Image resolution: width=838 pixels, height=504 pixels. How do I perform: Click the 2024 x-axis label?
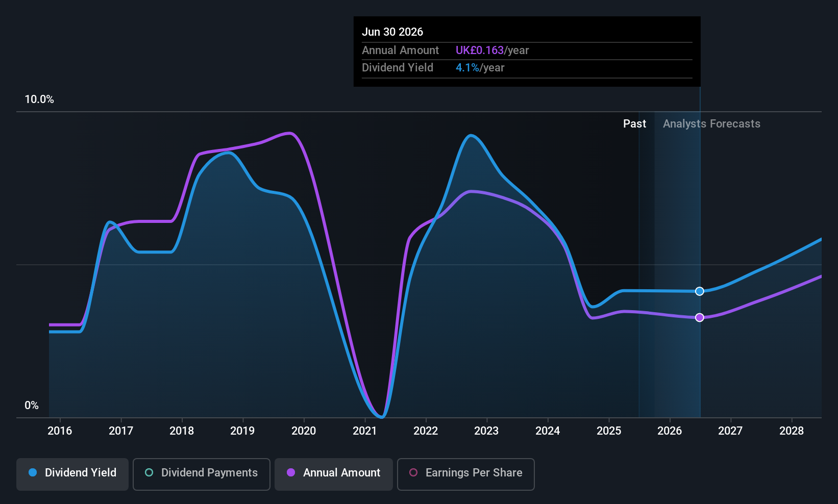coord(548,431)
